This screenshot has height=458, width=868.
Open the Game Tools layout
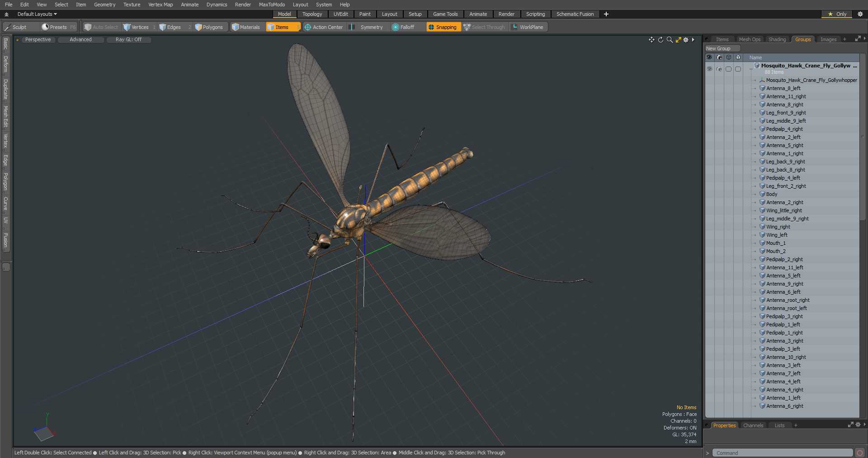(x=445, y=14)
